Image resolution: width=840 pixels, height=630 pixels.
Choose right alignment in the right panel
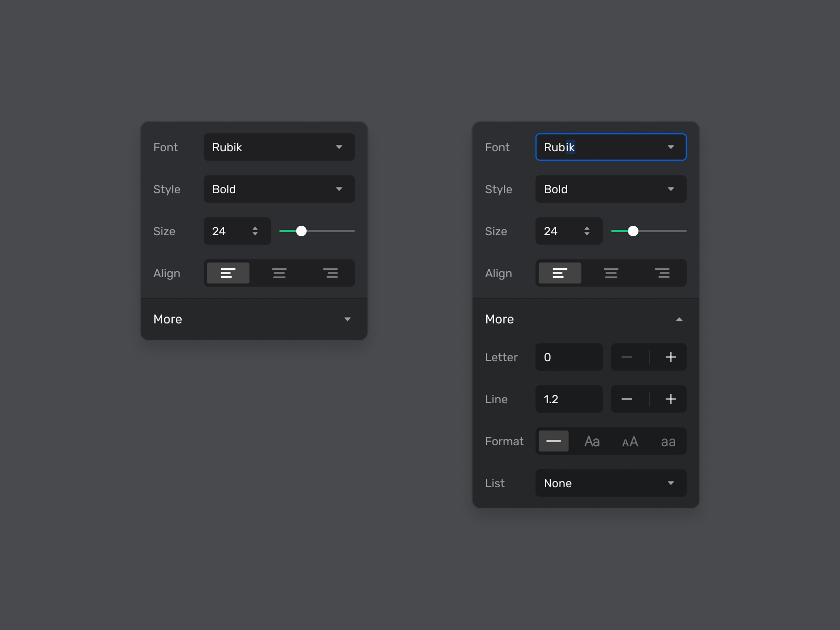point(663,273)
